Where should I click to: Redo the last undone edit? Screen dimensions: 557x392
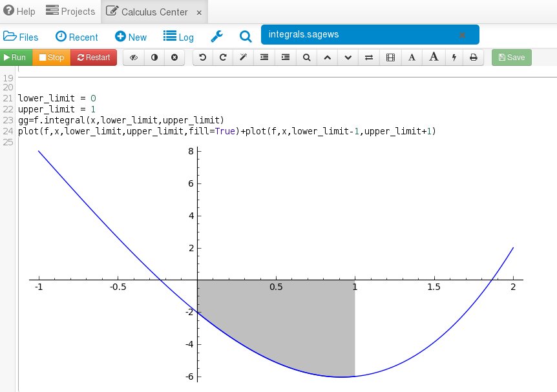coord(224,57)
